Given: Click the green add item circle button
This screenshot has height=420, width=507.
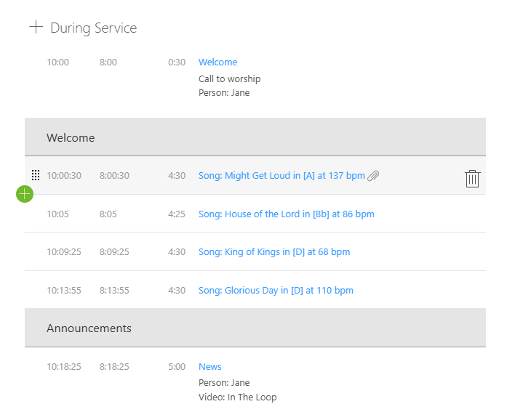Looking at the screenshot, I should point(25,194).
